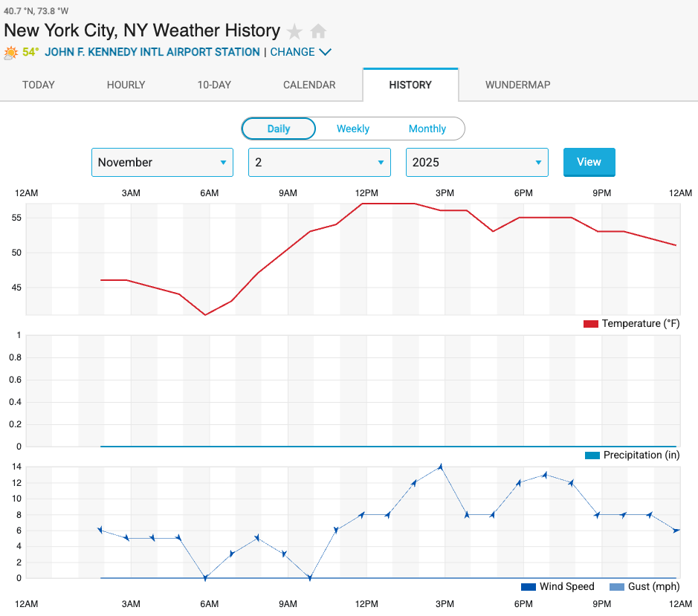Click the home icon next to the star
The width and height of the screenshot is (698, 616).
coord(318,31)
